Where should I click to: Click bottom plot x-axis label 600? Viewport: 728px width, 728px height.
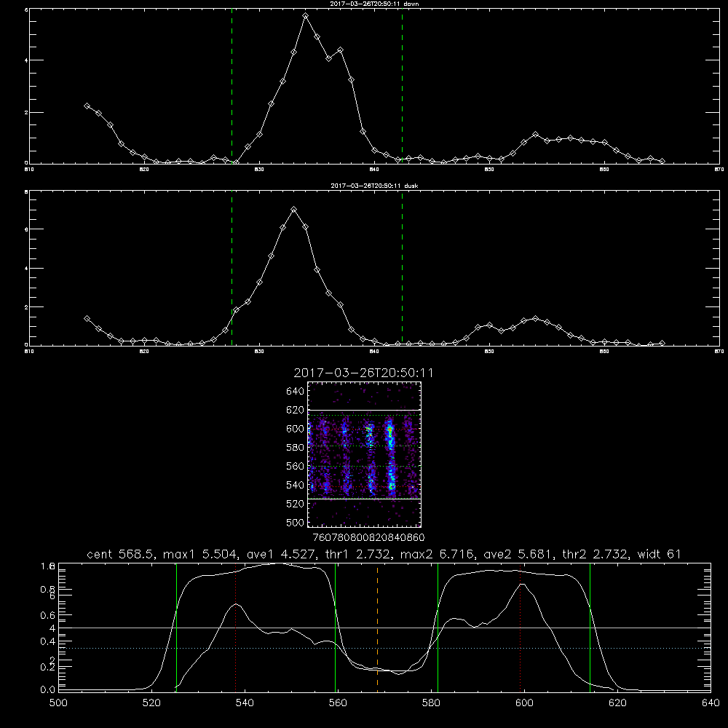coord(525,703)
